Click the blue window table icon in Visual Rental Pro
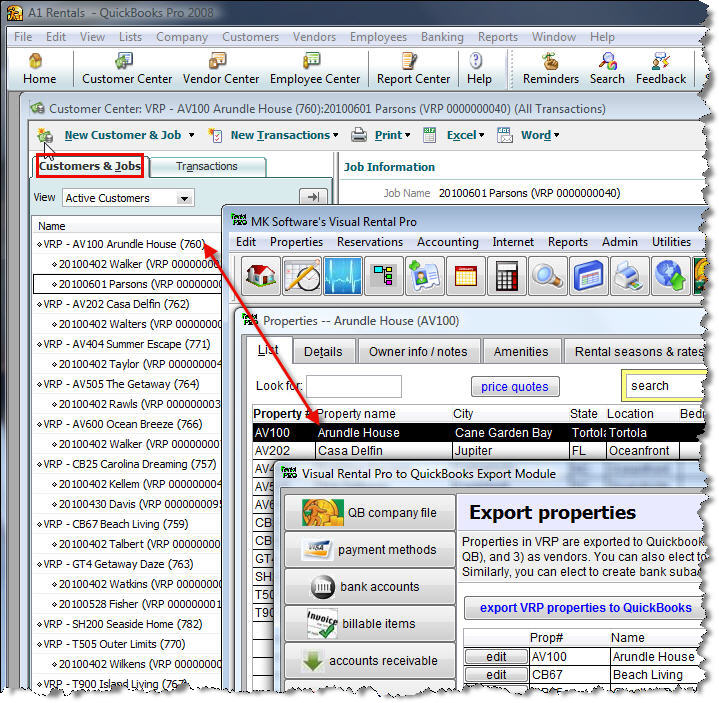 pyautogui.click(x=588, y=276)
